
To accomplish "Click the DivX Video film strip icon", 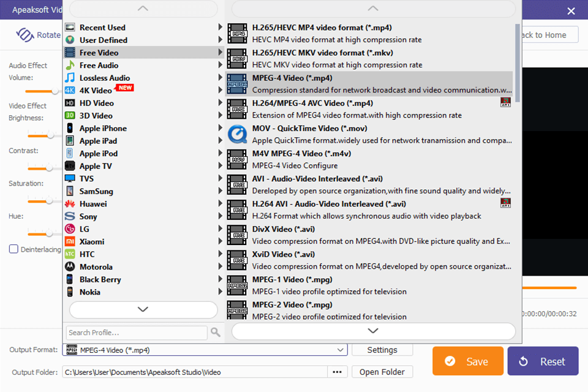I will point(238,235).
